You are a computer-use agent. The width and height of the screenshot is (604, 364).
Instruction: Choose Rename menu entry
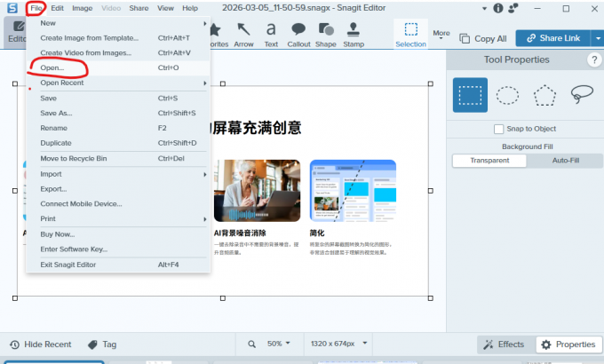(118, 128)
